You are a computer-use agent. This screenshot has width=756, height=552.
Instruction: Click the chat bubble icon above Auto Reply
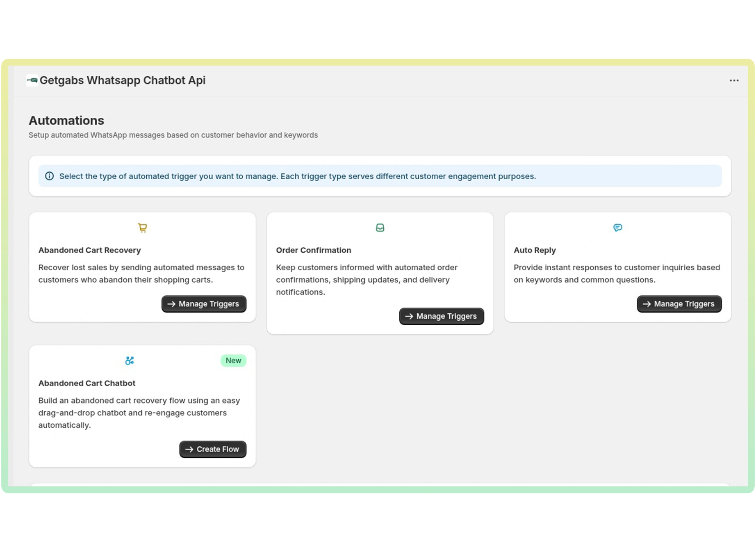[618, 228]
